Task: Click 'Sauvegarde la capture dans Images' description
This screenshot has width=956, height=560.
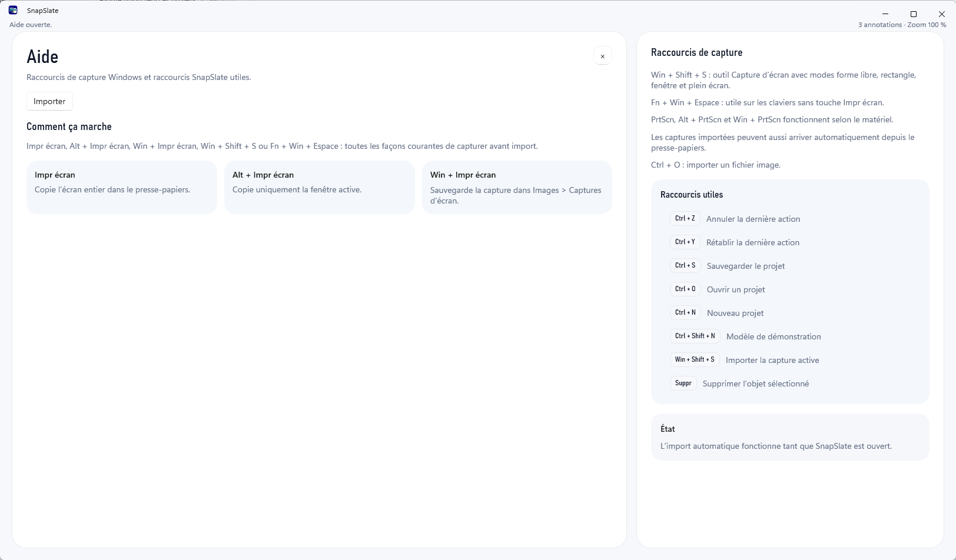Action: [x=516, y=195]
